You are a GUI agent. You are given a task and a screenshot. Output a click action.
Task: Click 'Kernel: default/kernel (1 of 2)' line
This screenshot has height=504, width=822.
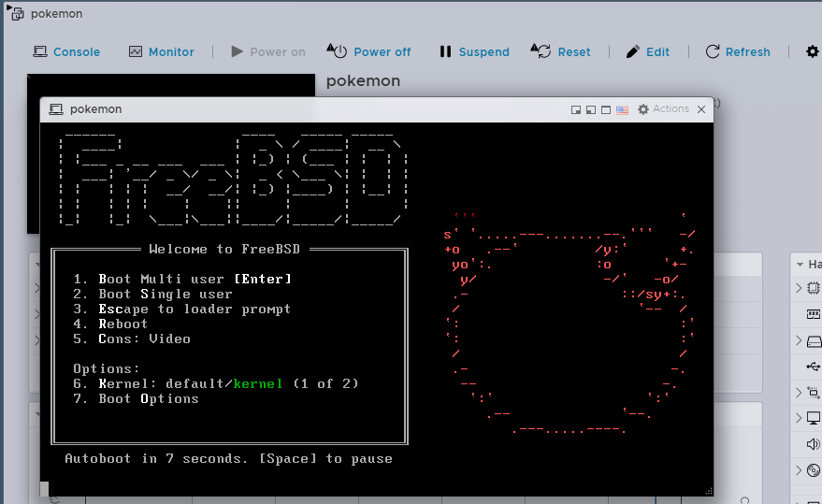click(x=216, y=384)
